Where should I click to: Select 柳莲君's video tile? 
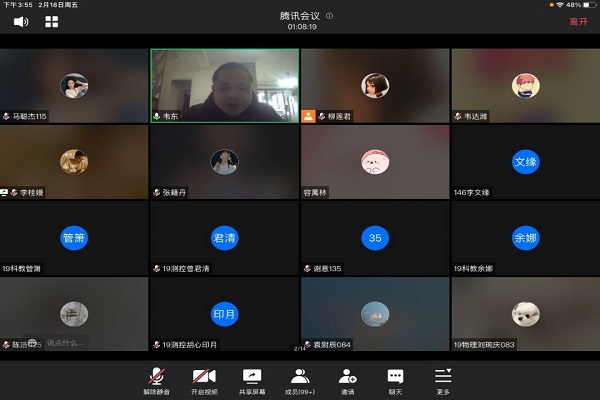click(x=375, y=84)
